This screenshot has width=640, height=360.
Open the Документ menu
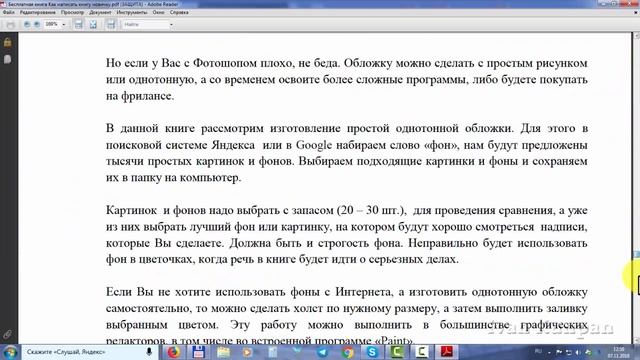tap(100, 12)
